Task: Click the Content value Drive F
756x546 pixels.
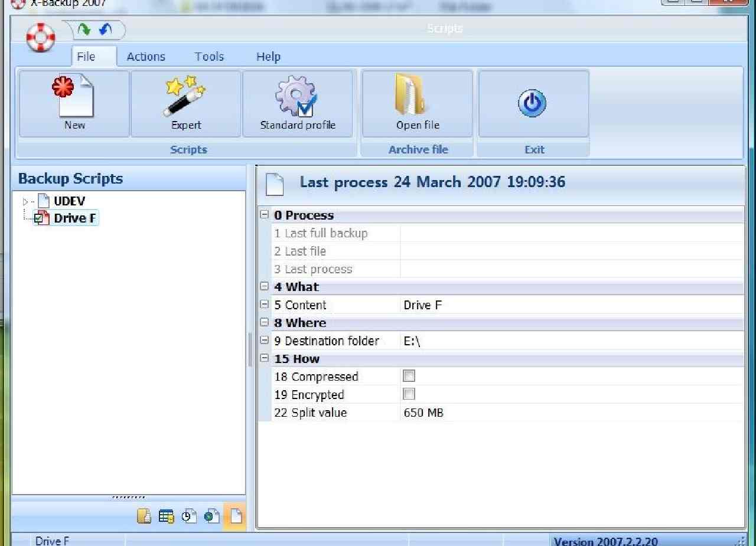Action: (423, 305)
